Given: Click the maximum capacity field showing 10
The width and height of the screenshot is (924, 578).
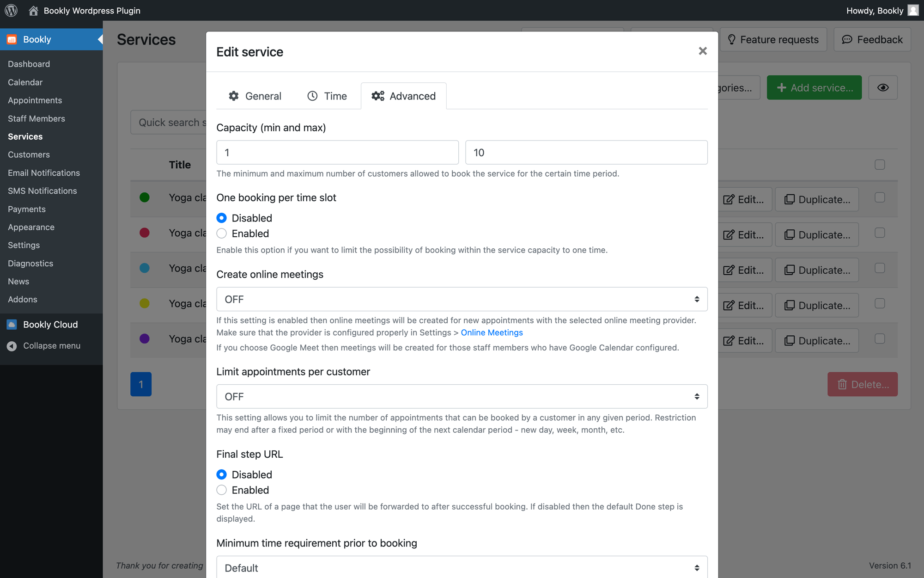Looking at the screenshot, I should coord(586,153).
